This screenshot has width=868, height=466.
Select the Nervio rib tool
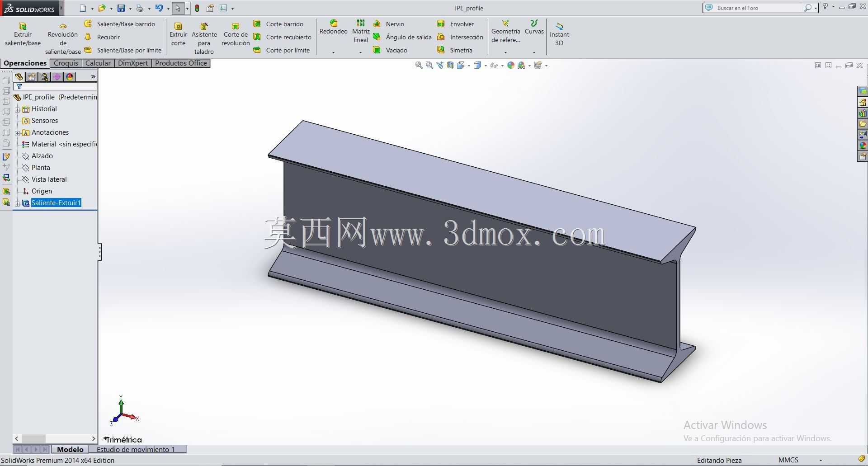pyautogui.click(x=389, y=24)
